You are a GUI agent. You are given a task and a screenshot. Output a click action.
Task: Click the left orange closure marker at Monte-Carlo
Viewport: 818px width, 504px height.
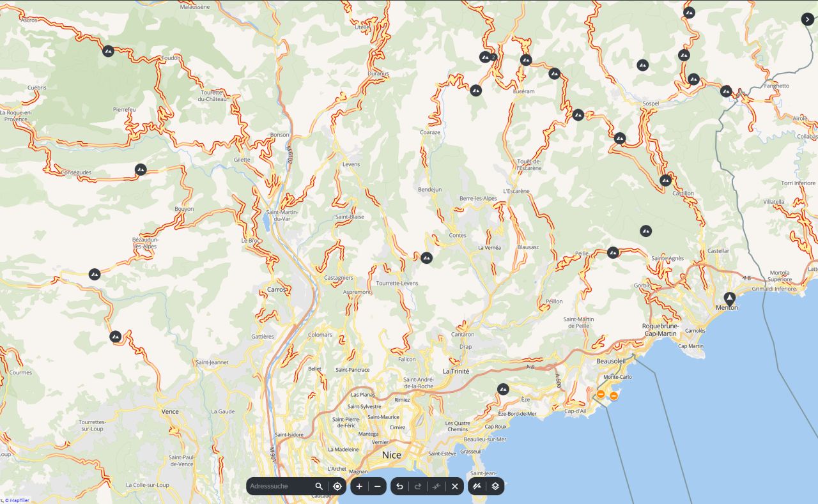coord(601,395)
